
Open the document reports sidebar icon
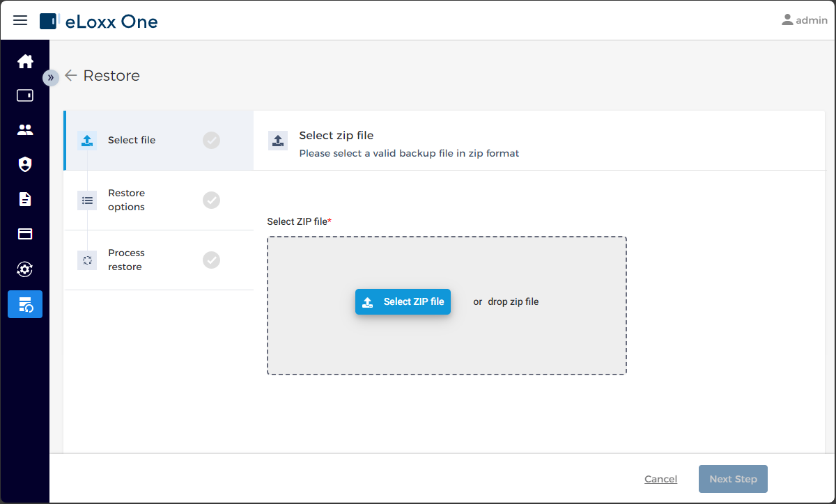25,199
